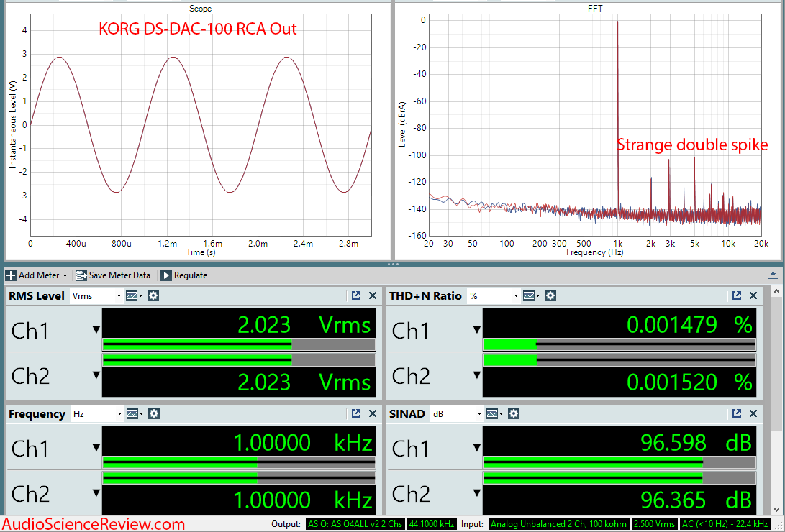Open the SINAD graph view icon
The height and width of the screenshot is (532, 785).
(494, 413)
